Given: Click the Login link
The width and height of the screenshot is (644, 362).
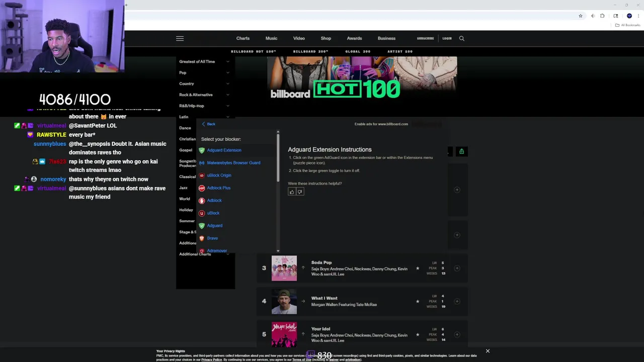Looking at the screenshot, I should (x=447, y=38).
